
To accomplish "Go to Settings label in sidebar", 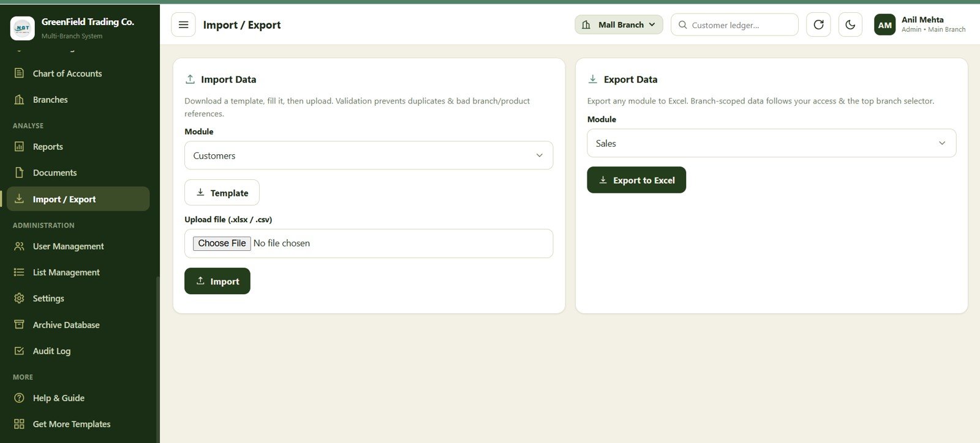I will tap(48, 299).
